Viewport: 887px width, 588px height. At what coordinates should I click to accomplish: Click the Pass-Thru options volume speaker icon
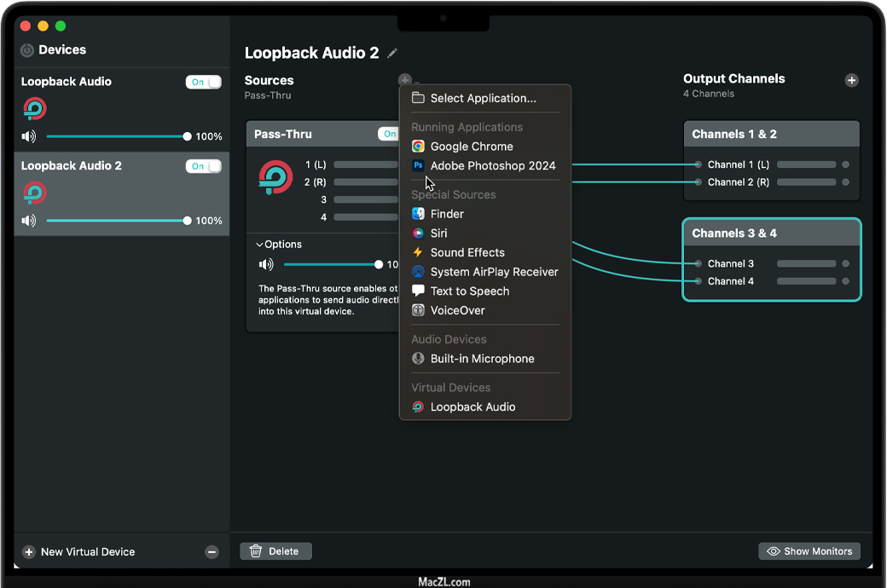pyautogui.click(x=266, y=264)
